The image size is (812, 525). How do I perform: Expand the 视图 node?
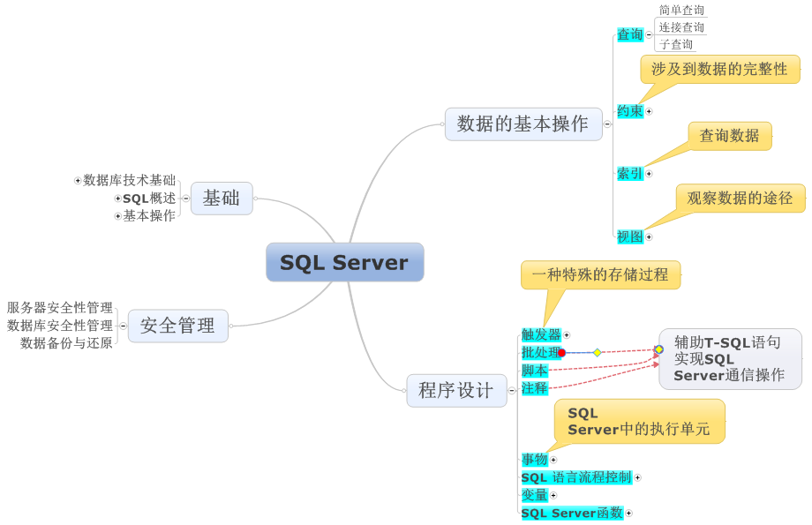tap(650, 236)
